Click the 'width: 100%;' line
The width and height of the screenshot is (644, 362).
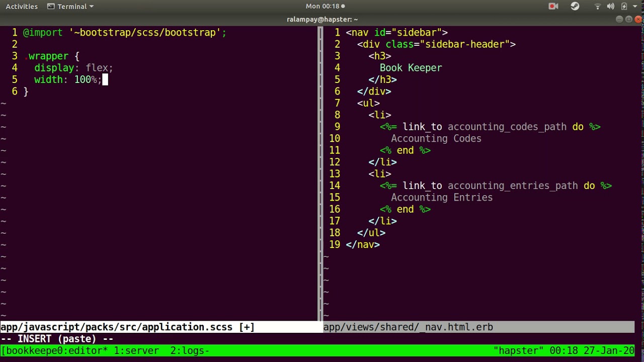tap(68, 79)
